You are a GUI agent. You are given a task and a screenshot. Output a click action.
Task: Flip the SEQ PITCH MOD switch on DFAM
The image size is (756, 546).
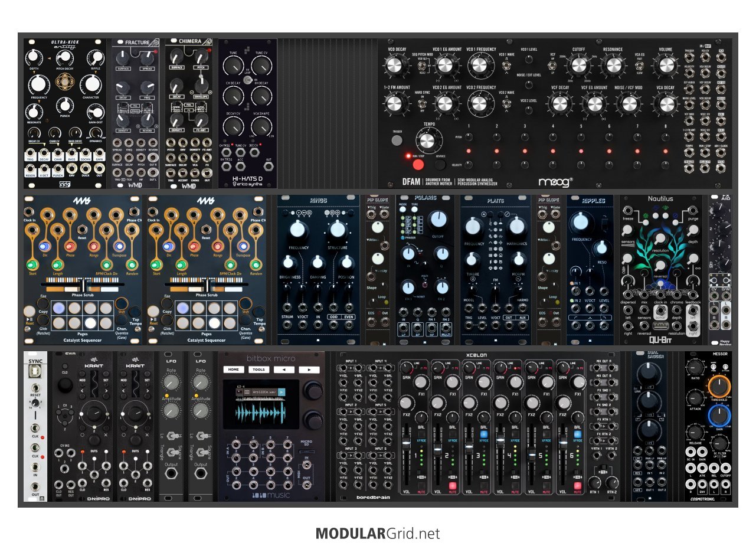tap(422, 66)
